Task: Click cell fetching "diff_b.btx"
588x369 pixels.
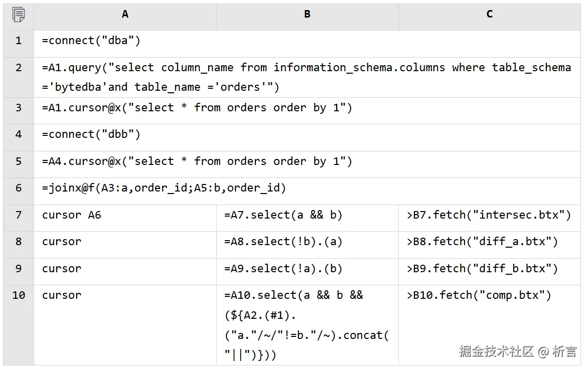Action: 482,269
